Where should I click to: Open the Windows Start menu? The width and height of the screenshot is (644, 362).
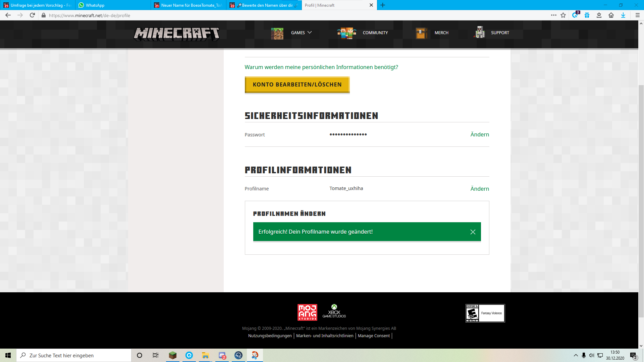pos(8,355)
